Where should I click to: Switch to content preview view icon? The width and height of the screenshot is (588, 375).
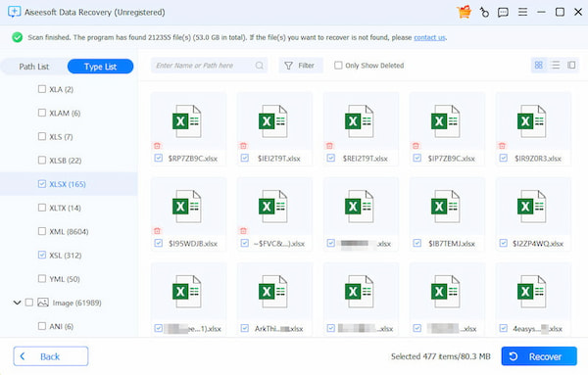tap(571, 66)
